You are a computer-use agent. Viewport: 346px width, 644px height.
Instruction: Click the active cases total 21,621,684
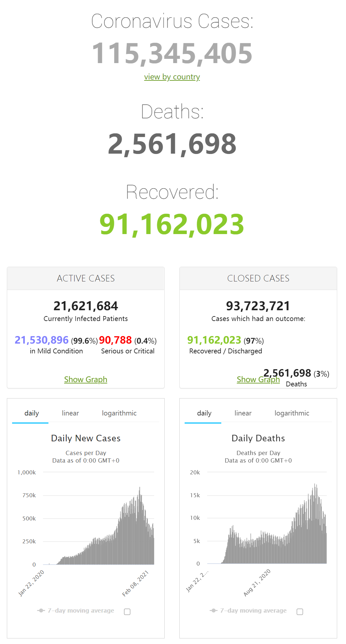(86, 306)
